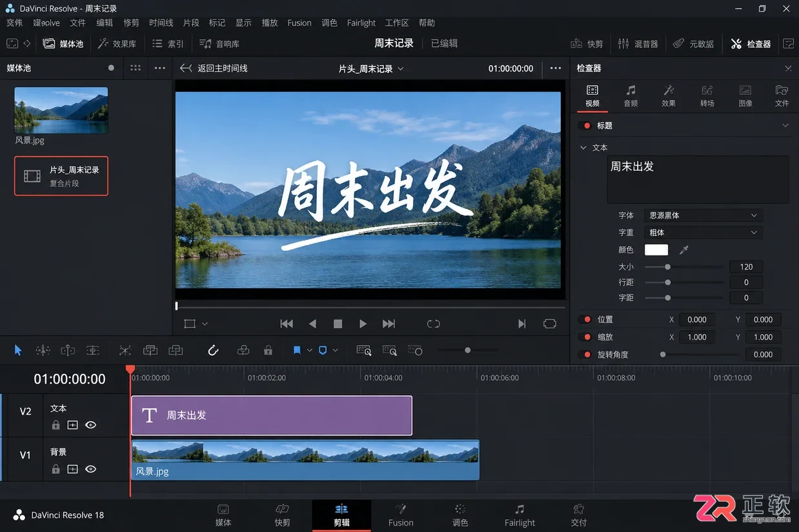Toggle the 旋转角度 enable red switch
Image resolution: width=799 pixels, height=532 pixels.
pyautogui.click(x=585, y=354)
